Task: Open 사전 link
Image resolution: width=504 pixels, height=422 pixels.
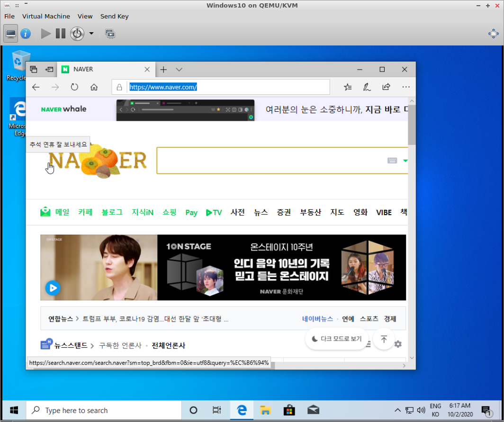Action: click(238, 212)
